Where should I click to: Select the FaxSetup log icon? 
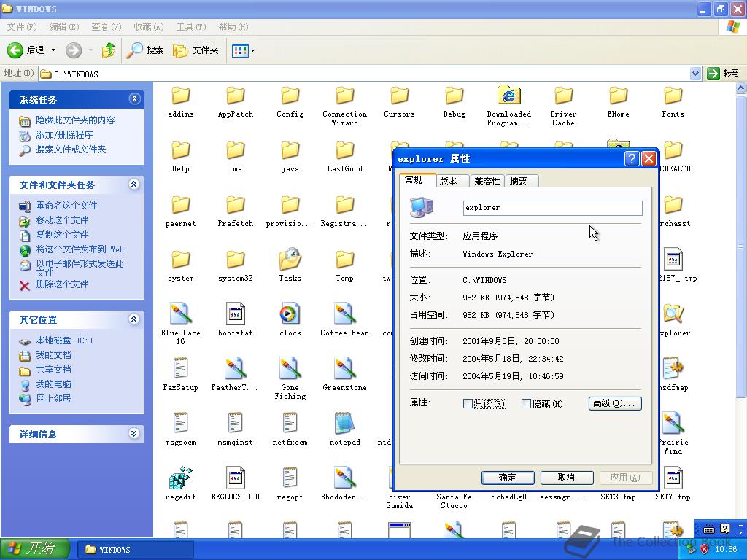click(181, 368)
